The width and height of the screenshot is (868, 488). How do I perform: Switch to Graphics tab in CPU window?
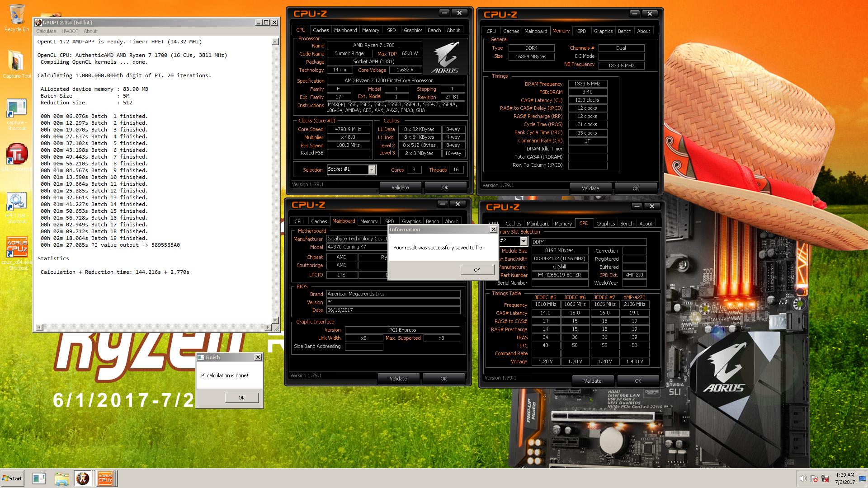[413, 30]
